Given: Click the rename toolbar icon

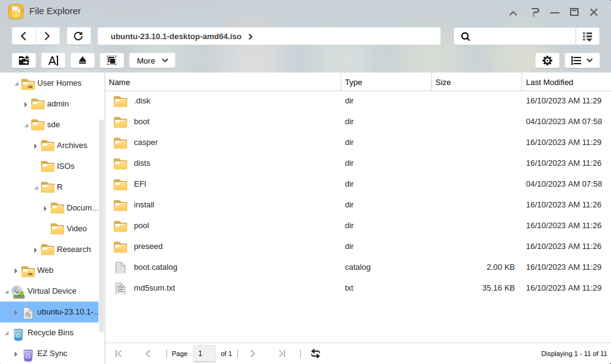Looking at the screenshot, I should [53, 61].
